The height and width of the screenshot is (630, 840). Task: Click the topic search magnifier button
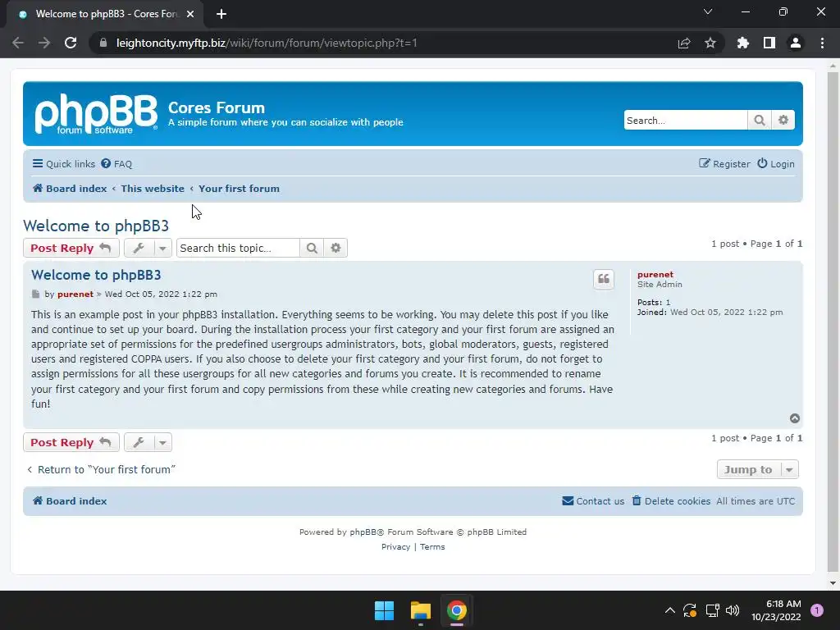(x=312, y=248)
